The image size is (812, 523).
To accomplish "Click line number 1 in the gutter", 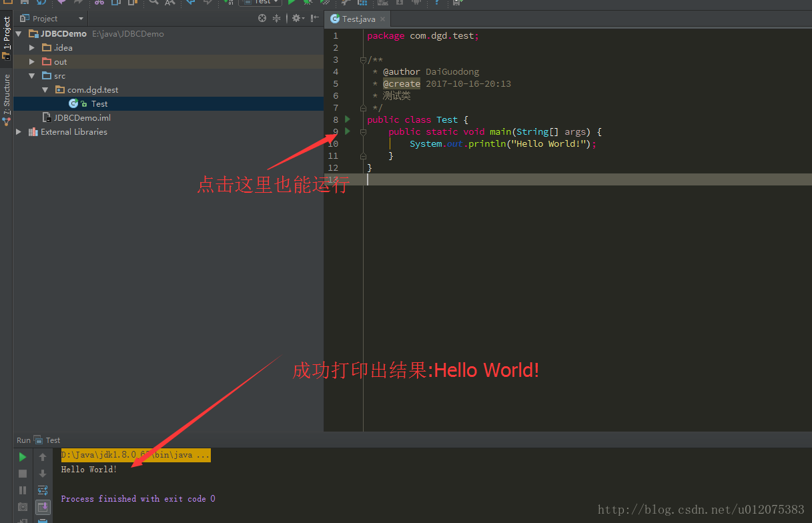I will pyautogui.click(x=336, y=36).
